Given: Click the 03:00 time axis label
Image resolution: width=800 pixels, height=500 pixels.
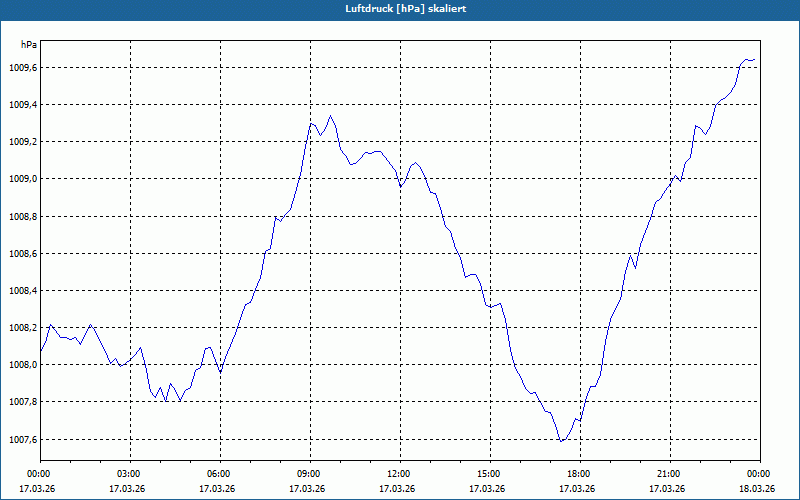Looking at the screenshot, I should [x=129, y=473].
